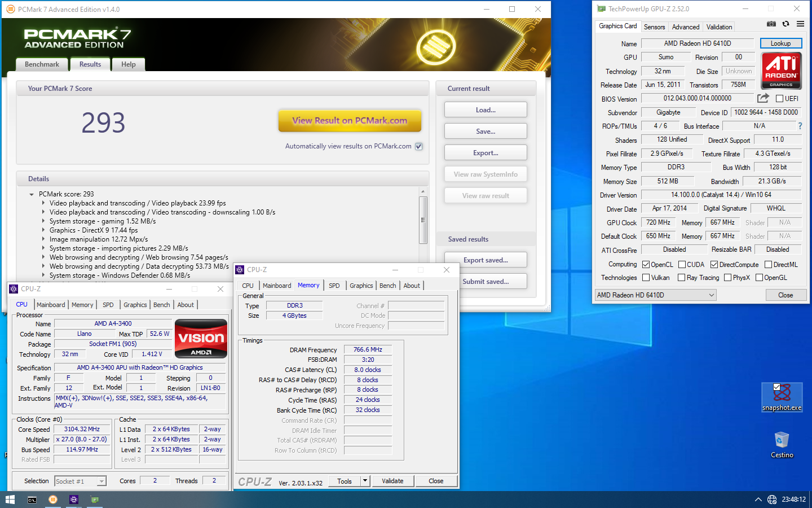The height and width of the screenshot is (508, 812).
Task: Collapse the PCMark score 293 tree node
Action: click(x=32, y=194)
